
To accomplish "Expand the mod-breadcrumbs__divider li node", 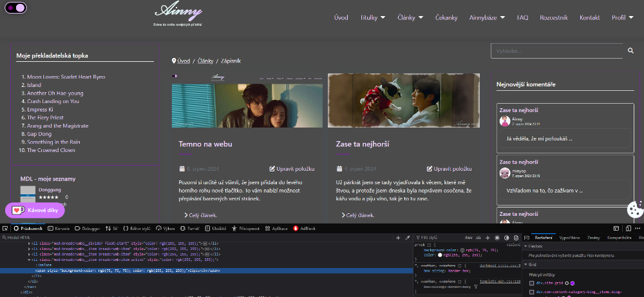I will [x=29, y=244].
